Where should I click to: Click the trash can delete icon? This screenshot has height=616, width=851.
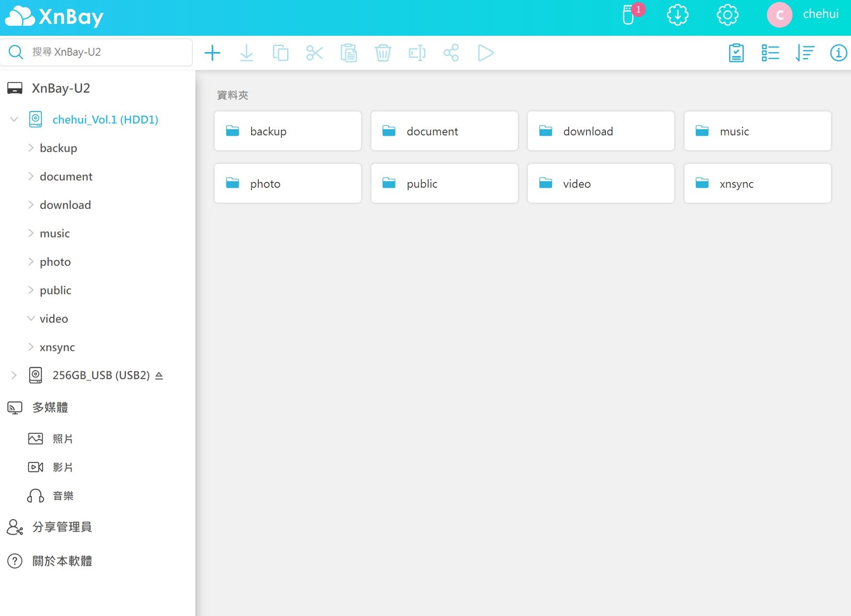click(382, 53)
